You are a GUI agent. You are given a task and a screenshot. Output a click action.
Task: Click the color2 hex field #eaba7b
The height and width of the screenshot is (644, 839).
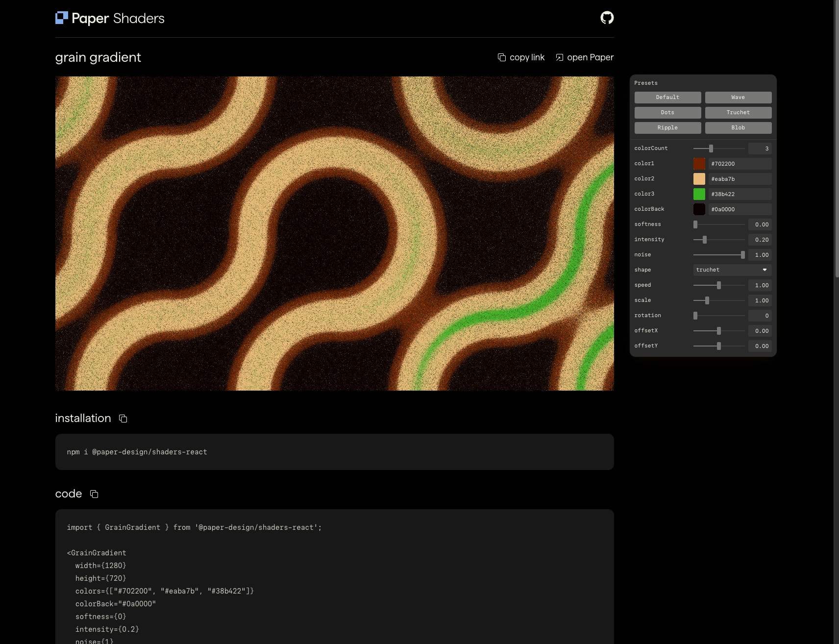pos(740,179)
